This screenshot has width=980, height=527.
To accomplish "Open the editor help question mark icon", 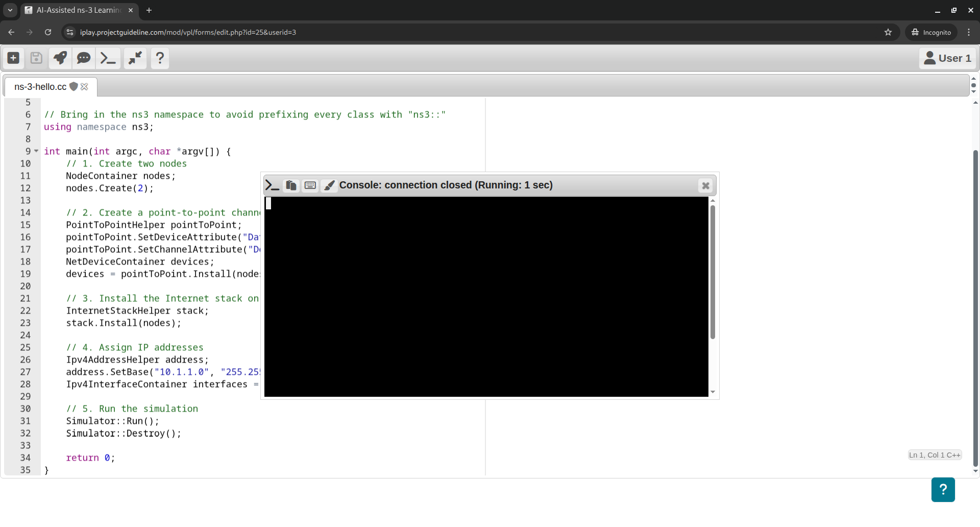I will (160, 58).
